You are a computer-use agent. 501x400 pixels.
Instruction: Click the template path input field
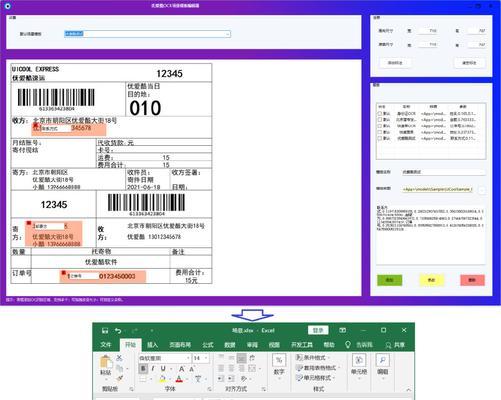point(437,189)
